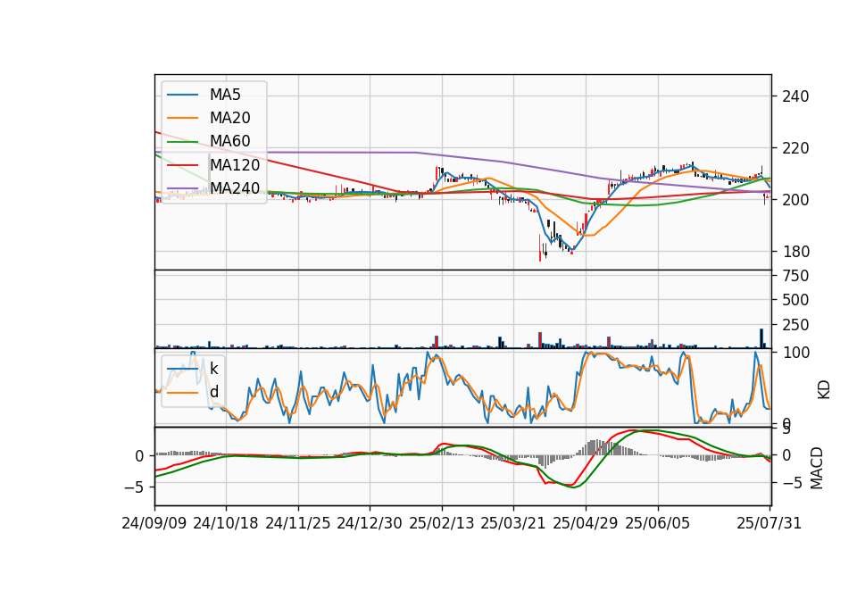Click the blue MA5 legend line sample
The height and width of the screenshot is (616, 857).
coord(182,95)
